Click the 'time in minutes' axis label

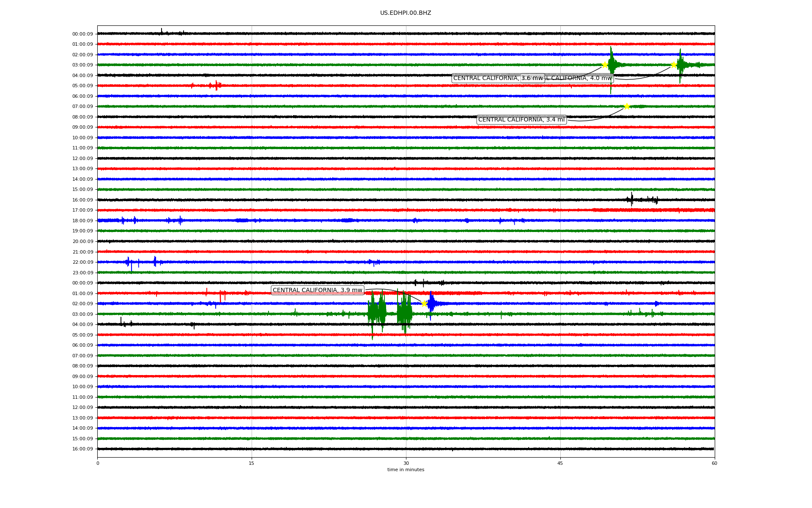point(406,470)
